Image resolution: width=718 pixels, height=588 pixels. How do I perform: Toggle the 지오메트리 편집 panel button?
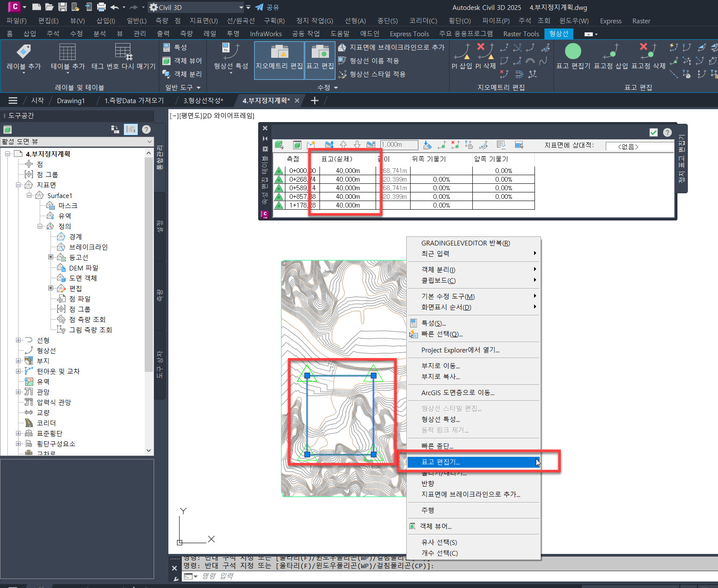coord(279,60)
